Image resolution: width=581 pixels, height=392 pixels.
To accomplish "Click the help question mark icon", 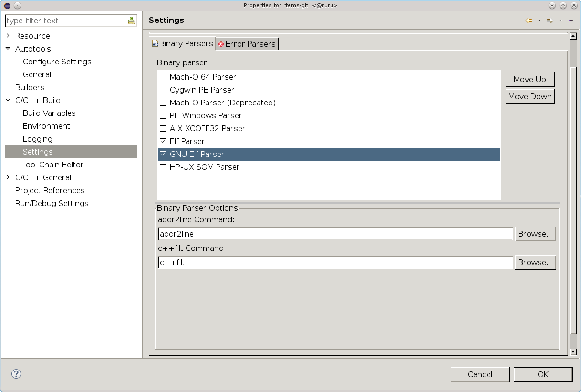I will click(x=16, y=374).
